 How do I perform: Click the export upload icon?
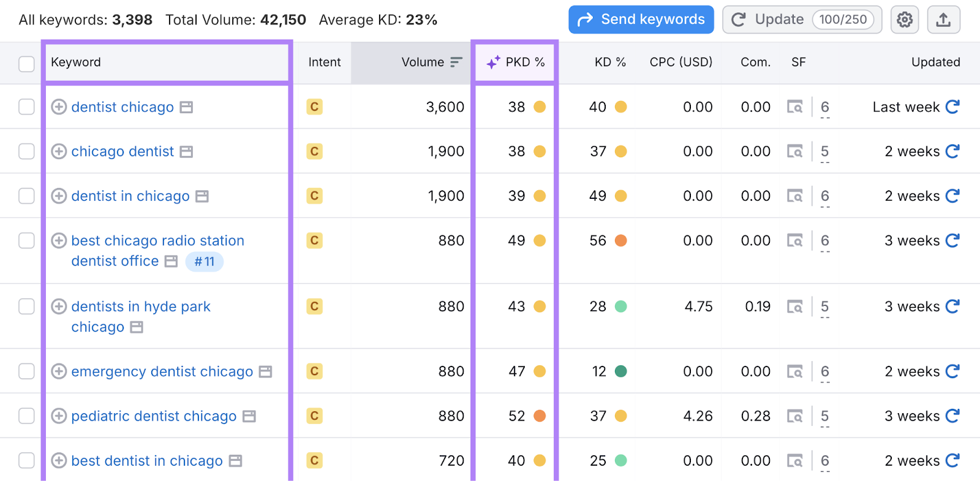coord(943,20)
